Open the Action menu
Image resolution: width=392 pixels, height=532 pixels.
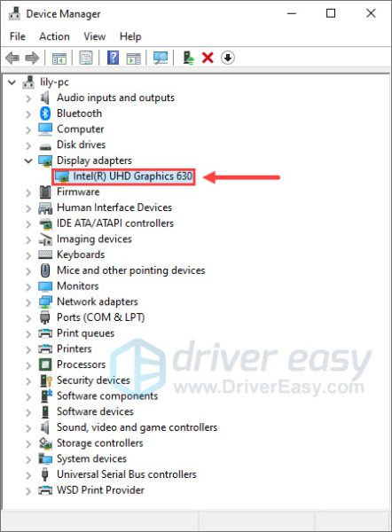(x=54, y=36)
